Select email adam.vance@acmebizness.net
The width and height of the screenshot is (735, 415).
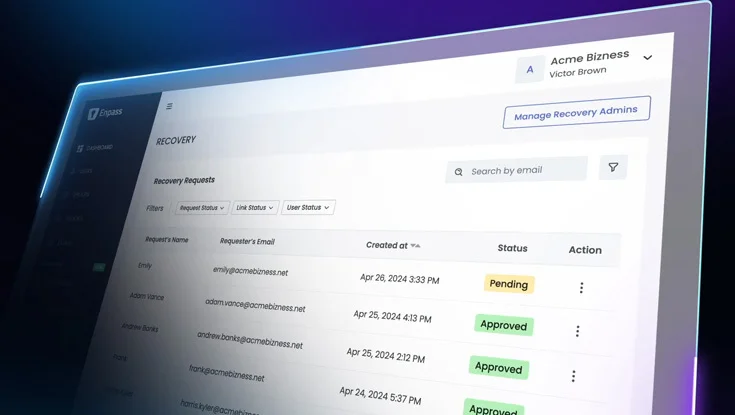coord(255,305)
